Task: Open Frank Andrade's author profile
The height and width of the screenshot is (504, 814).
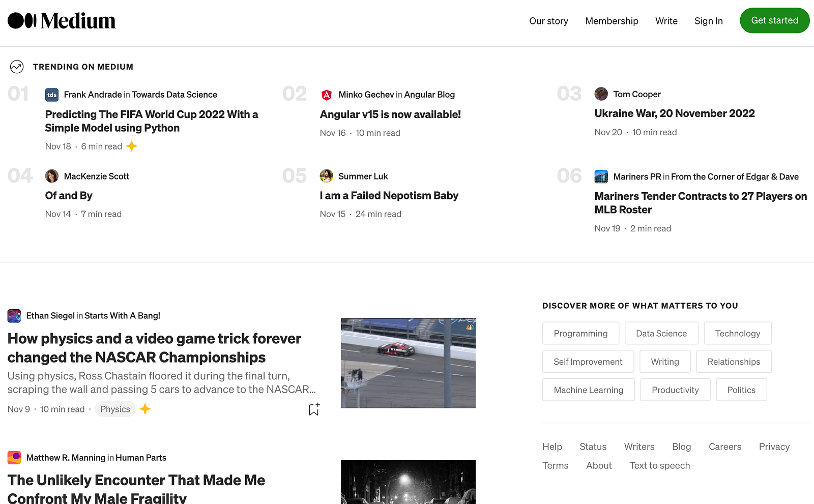Action: coord(93,95)
